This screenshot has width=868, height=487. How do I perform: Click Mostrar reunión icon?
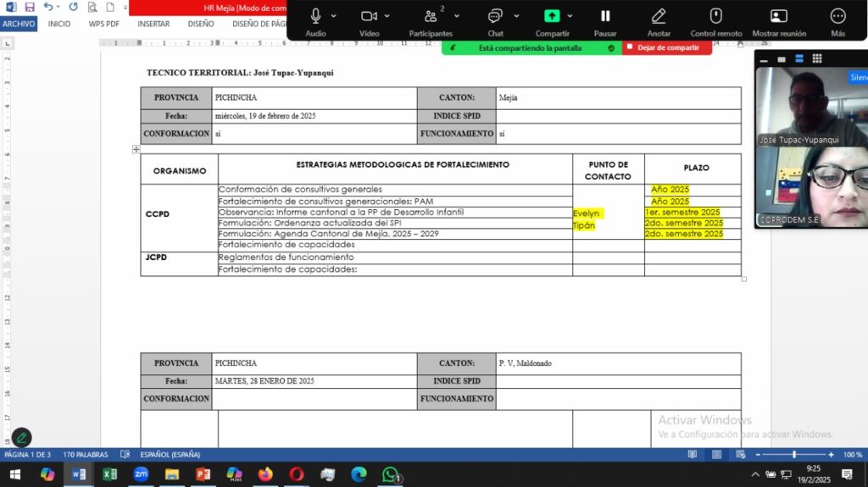coord(778,16)
